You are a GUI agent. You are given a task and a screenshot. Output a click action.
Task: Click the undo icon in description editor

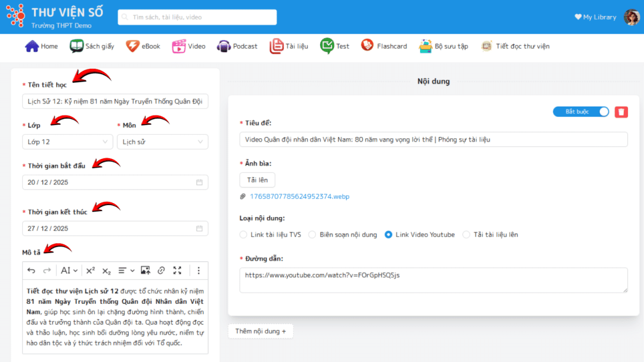(x=31, y=270)
